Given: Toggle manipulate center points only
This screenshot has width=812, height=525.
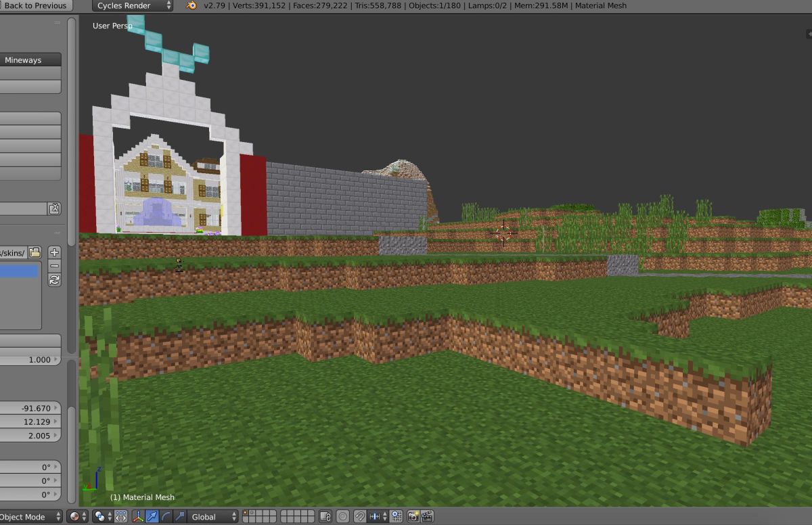Looking at the screenshot, I should 120,516.
